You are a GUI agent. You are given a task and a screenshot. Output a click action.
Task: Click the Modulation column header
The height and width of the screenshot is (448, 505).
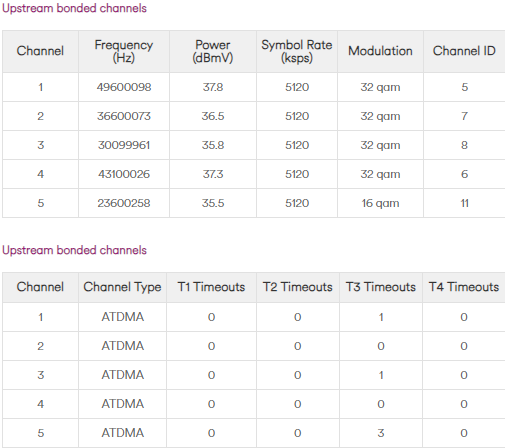[x=380, y=51]
